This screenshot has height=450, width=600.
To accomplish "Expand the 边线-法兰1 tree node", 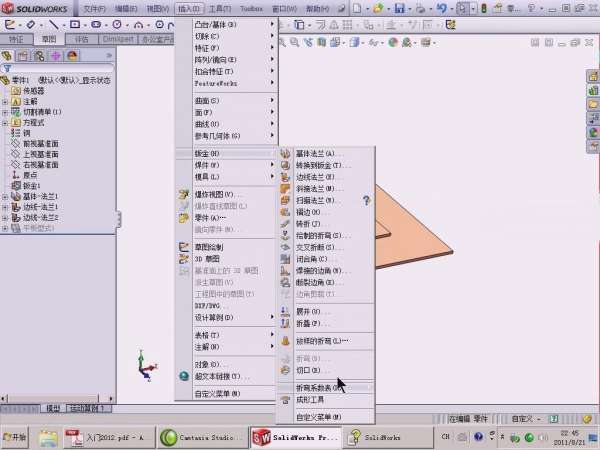I will click(5, 207).
